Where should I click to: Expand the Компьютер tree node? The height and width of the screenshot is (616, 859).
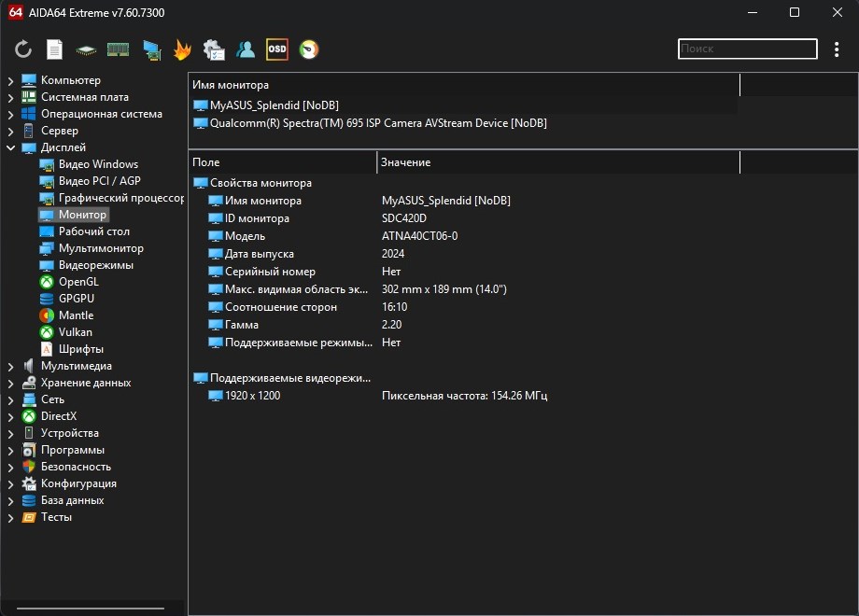point(10,81)
